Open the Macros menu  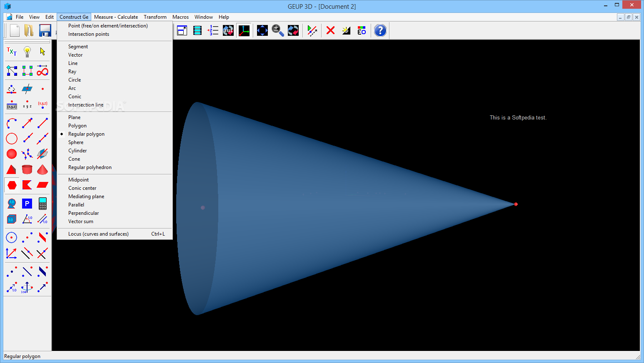180,17
